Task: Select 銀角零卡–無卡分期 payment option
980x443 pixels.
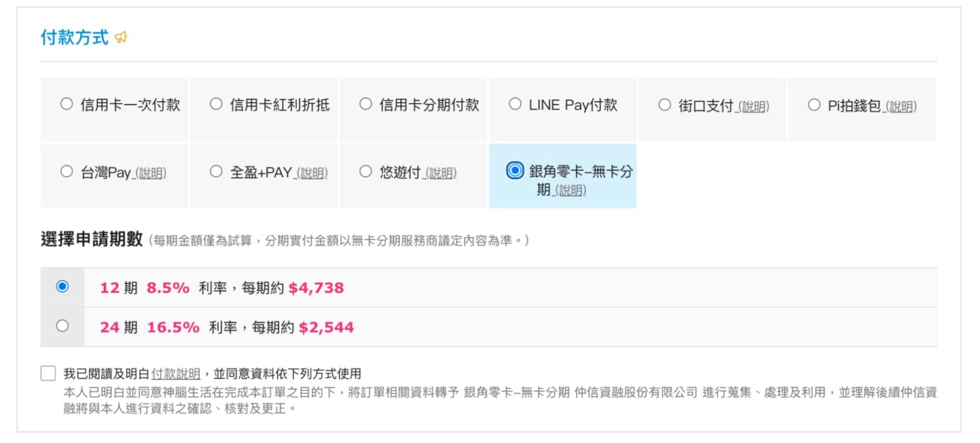Action: pyautogui.click(x=514, y=171)
